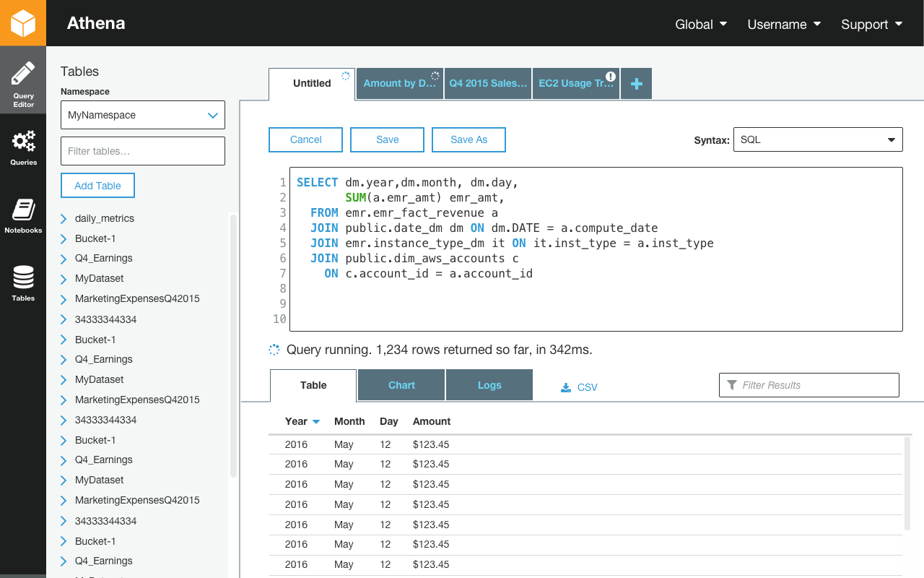
Task: Click the orange cube logo icon
Action: (23, 23)
